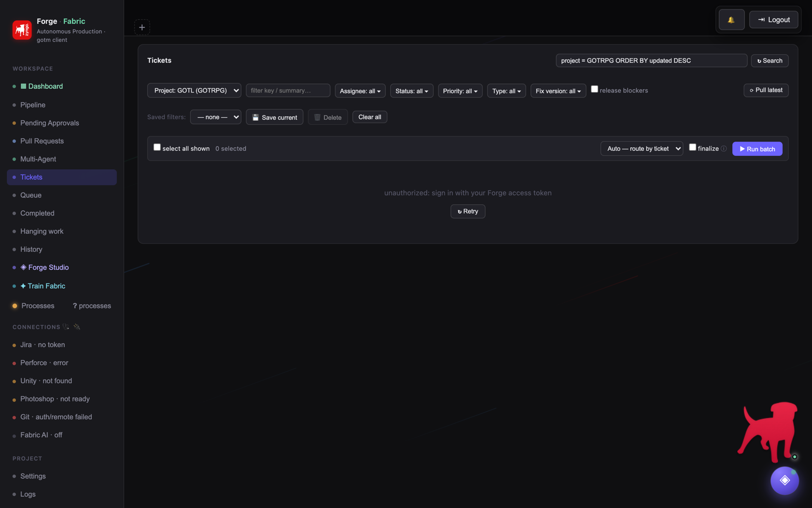Open project Settings
This screenshot has height=508, width=812.
[62, 476]
